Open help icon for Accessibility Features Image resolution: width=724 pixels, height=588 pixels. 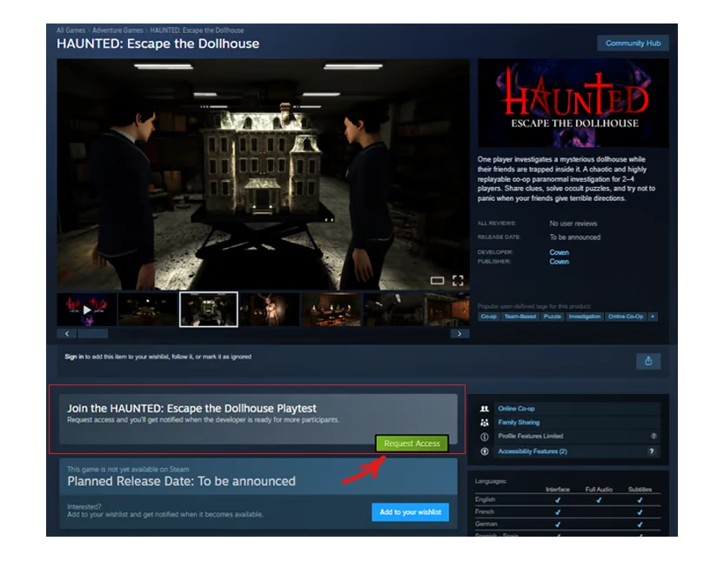coord(652,451)
